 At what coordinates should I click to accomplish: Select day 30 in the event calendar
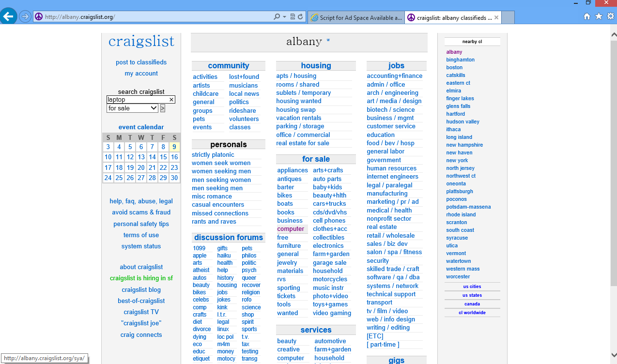click(x=174, y=178)
